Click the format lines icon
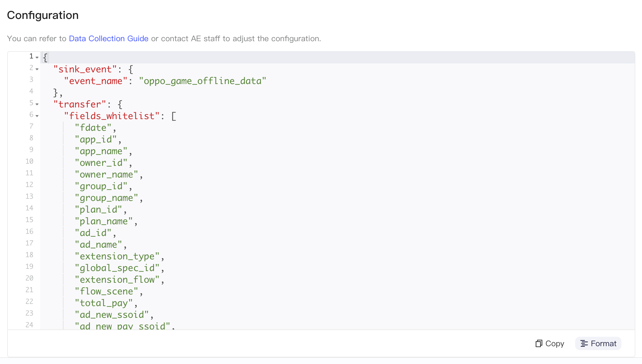642x364 pixels. coord(584,343)
